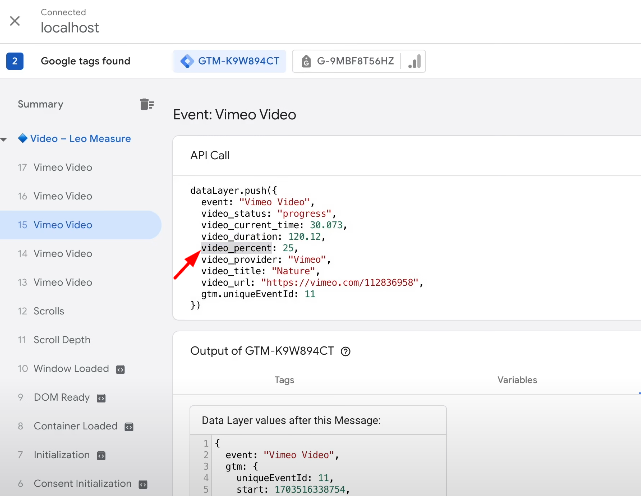The height and width of the screenshot is (496, 641).
Task: Switch to the Tags tab
Action: point(285,380)
